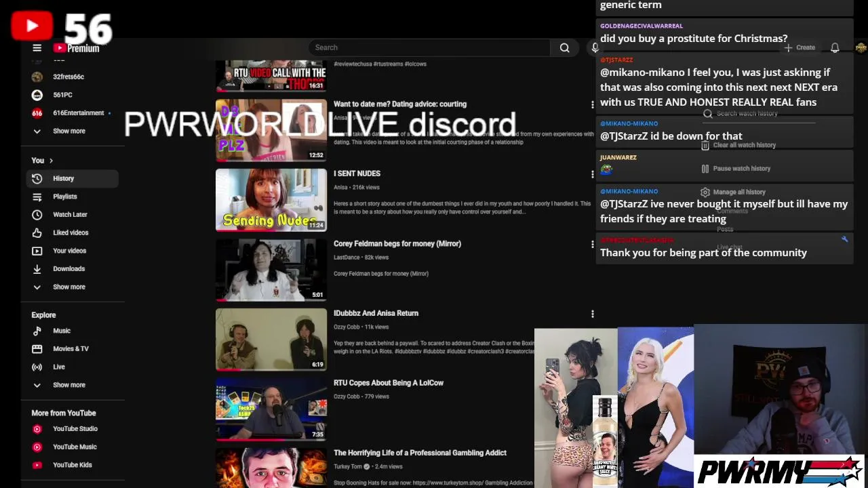Open options for 'Want to date me' video

tap(592, 104)
